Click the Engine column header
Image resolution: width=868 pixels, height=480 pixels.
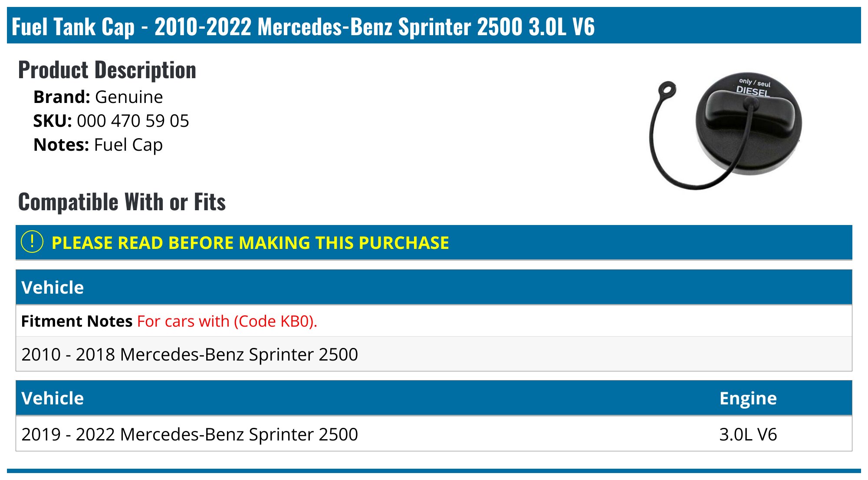(x=748, y=398)
